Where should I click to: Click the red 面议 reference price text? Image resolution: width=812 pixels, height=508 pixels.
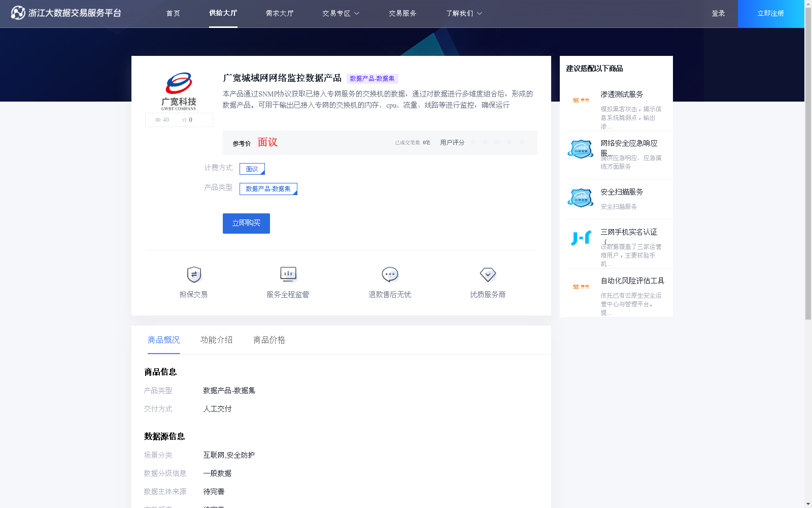tap(267, 142)
